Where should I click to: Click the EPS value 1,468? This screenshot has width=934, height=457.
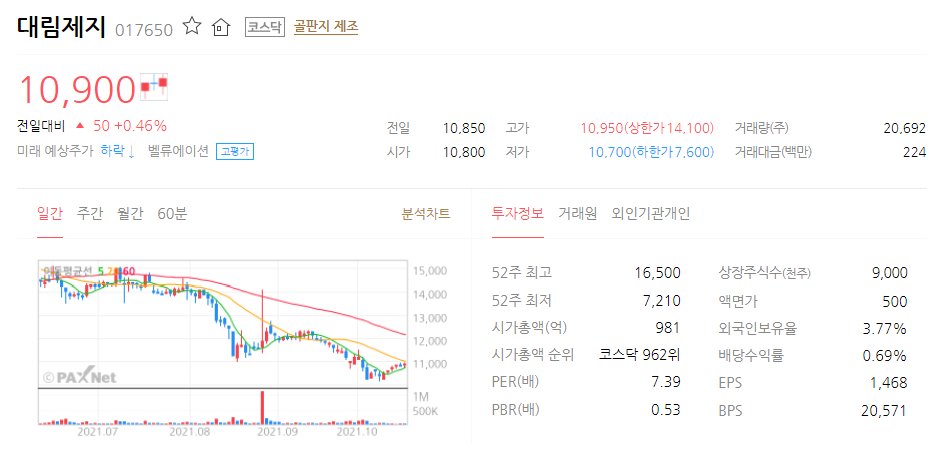click(889, 383)
